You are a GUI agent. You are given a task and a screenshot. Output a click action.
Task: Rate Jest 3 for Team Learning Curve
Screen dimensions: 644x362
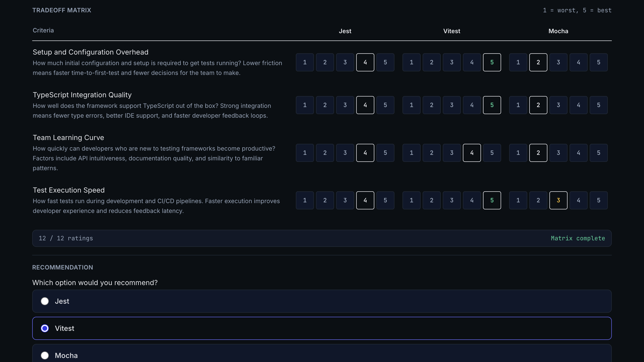click(x=345, y=153)
